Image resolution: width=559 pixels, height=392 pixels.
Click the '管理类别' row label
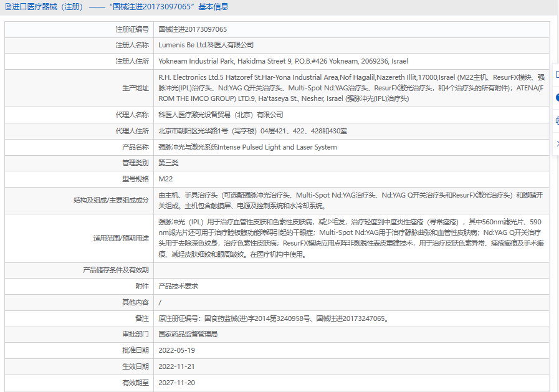coord(135,163)
